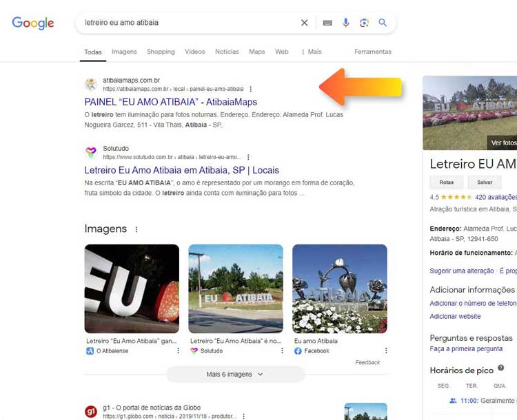Click the Solutudo favicon
Screen dimensions: 517x420
[x=91, y=152]
